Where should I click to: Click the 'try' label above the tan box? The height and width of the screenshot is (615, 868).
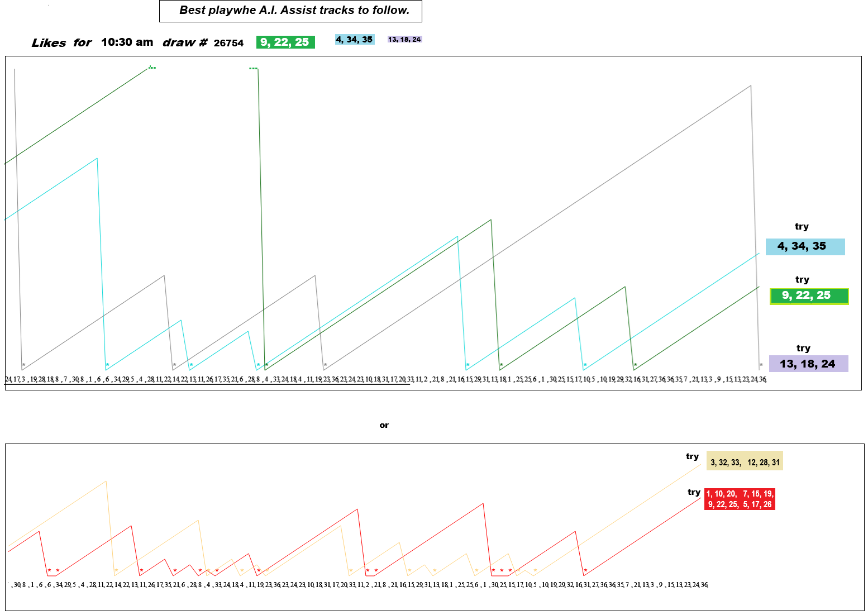click(x=692, y=456)
